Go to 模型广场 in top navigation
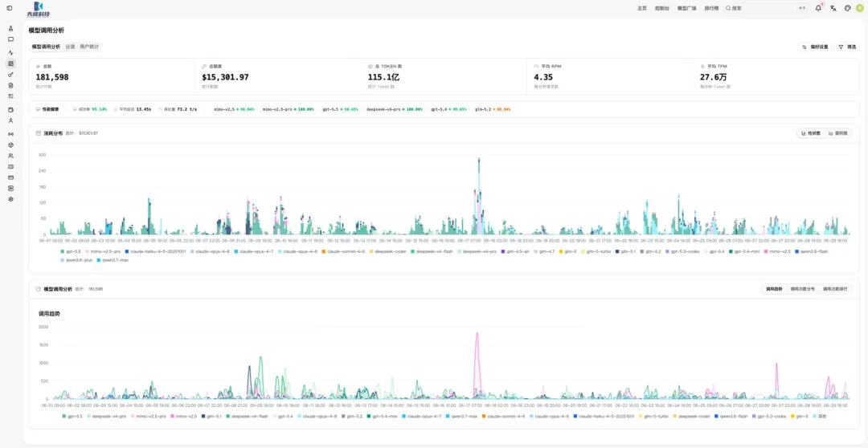The height and width of the screenshot is (448, 868). coord(687,8)
